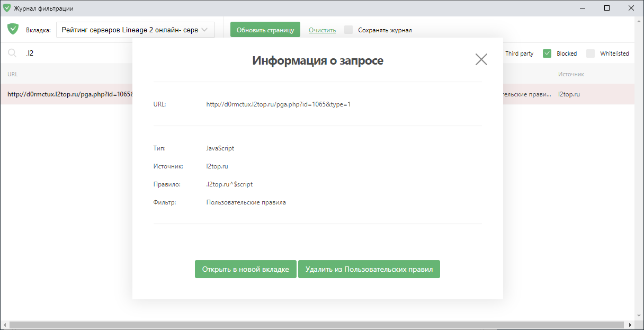Click the green shield badge beside Вкладка selector
644x330 pixels.
pos(13,29)
